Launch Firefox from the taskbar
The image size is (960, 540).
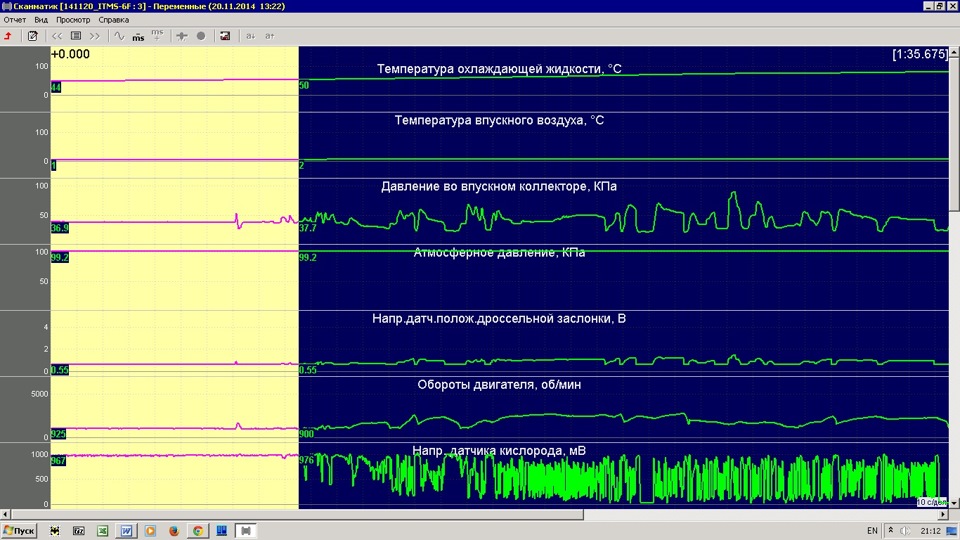click(x=174, y=531)
